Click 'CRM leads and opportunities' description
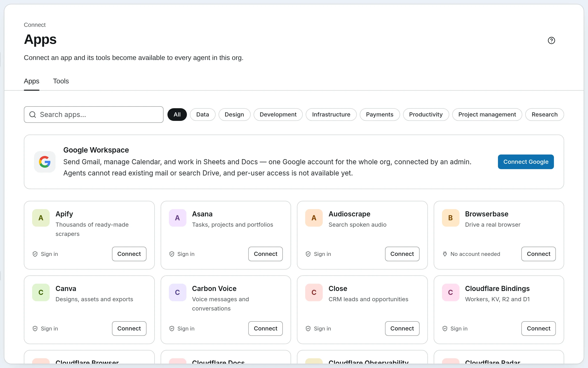 point(368,299)
